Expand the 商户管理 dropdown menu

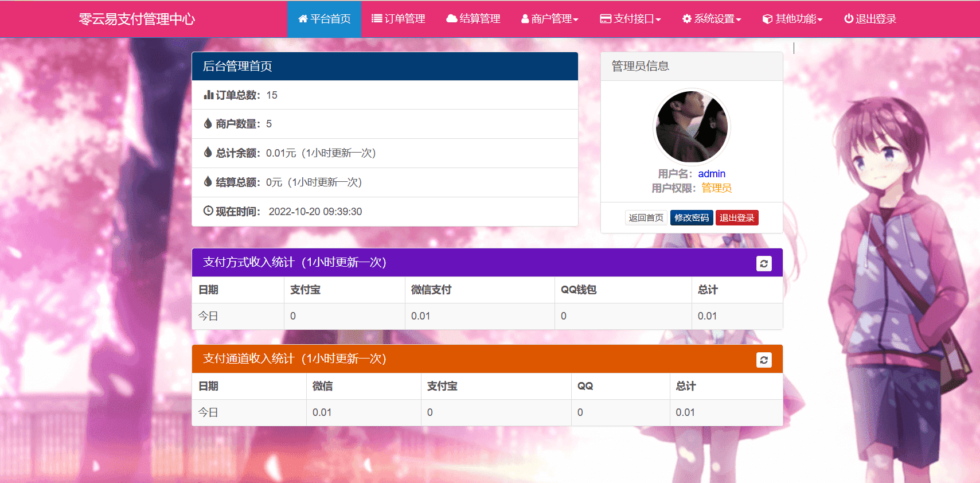pyautogui.click(x=549, y=19)
